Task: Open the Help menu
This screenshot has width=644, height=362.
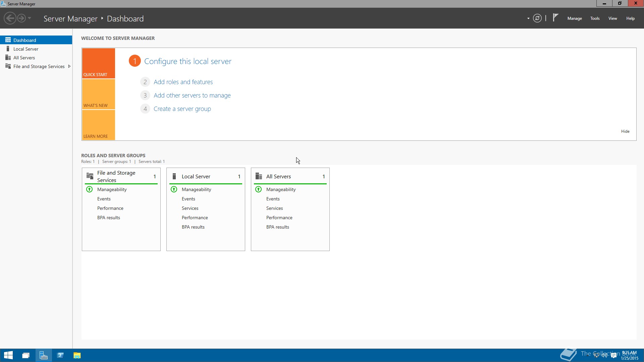Action: tap(630, 18)
